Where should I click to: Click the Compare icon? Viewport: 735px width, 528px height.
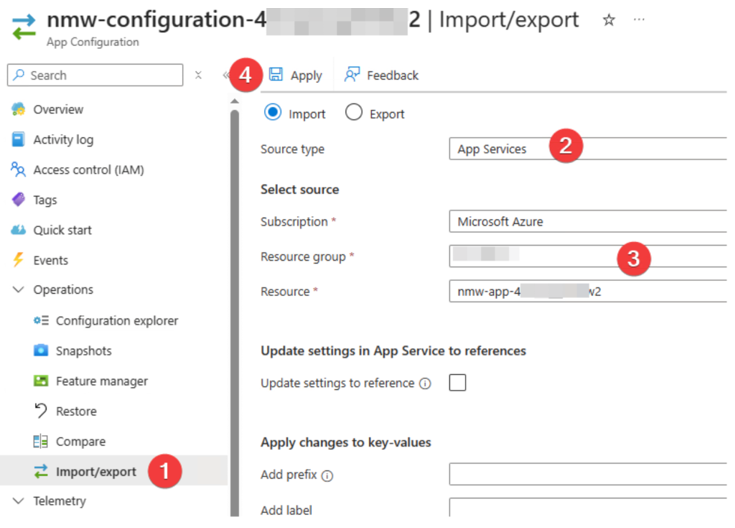(x=41, y=441)
